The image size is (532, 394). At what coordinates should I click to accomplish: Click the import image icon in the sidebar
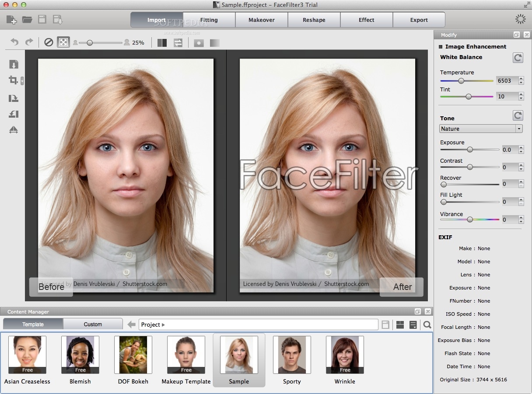coord(13,64)
